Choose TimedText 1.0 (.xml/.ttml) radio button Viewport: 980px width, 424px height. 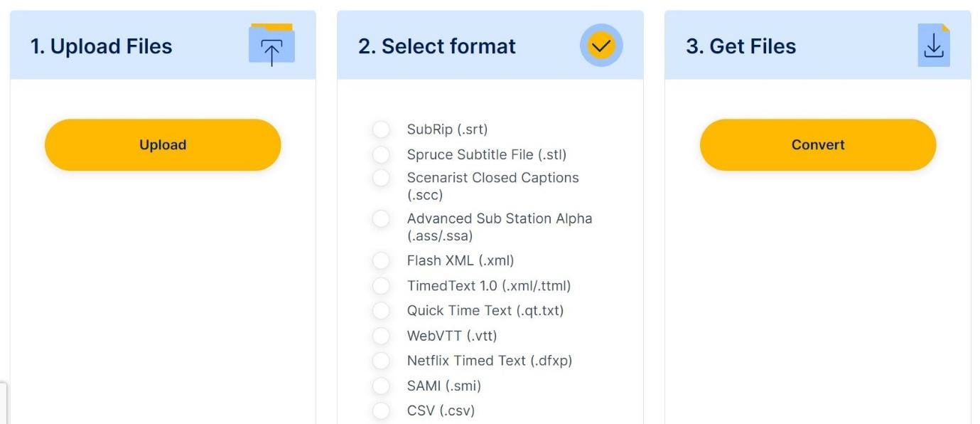point(382,286)
